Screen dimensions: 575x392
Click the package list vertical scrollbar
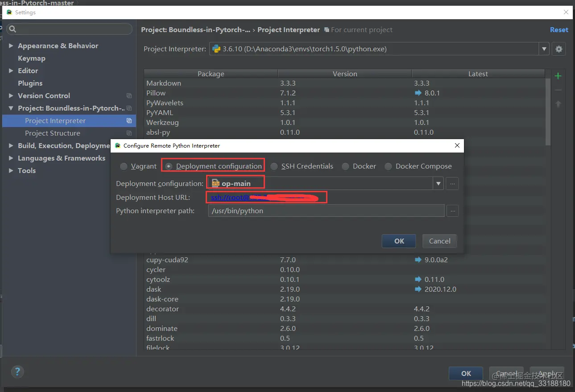[548, 111]
